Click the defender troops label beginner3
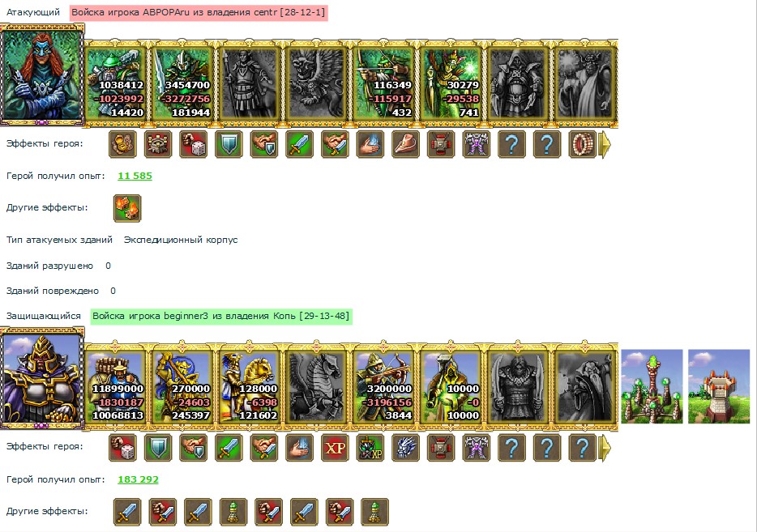This screenshot has height=532, width=757. click(x=221, y=317)
